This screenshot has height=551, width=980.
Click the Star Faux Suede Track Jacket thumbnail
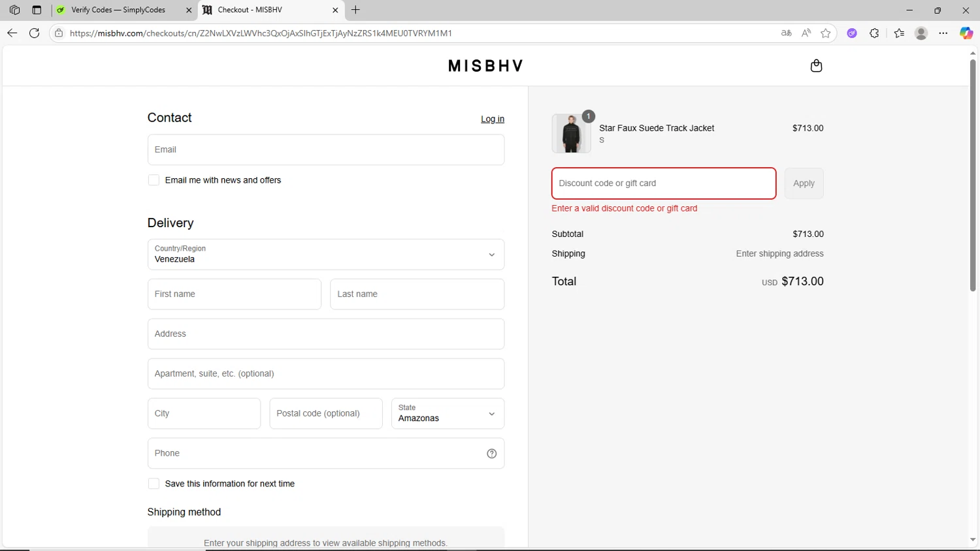click(x=571, y=133)
